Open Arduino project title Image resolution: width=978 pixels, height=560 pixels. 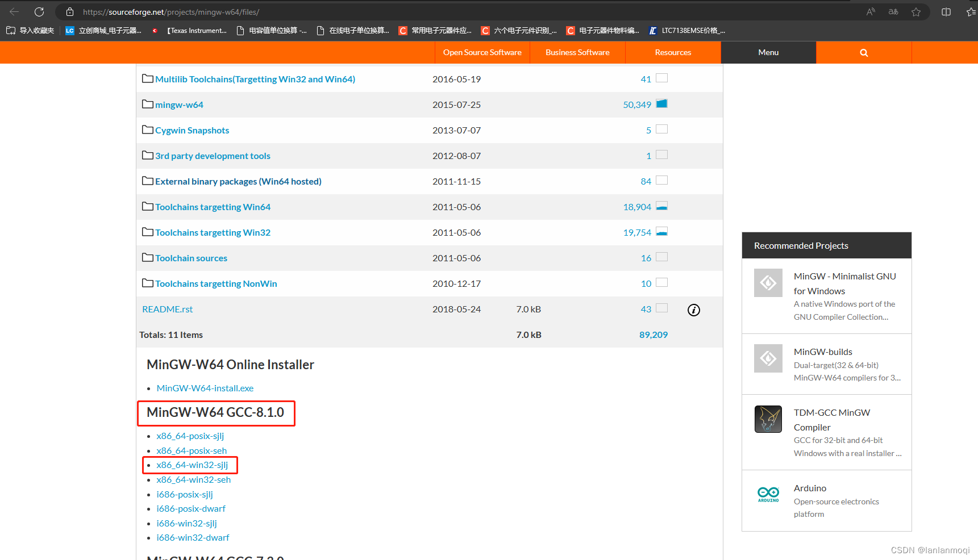point(810,488)
